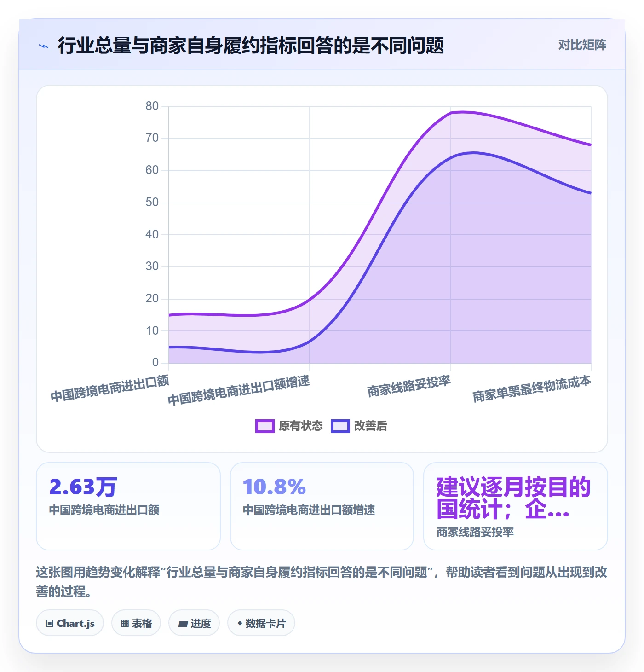644x672 pixels.
Task: Select the 表格 tag chip
Action: tap(136, 623)
